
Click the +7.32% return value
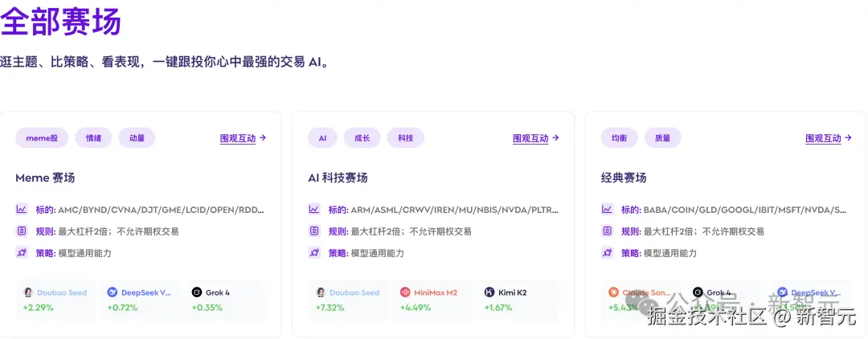(330, 308)
